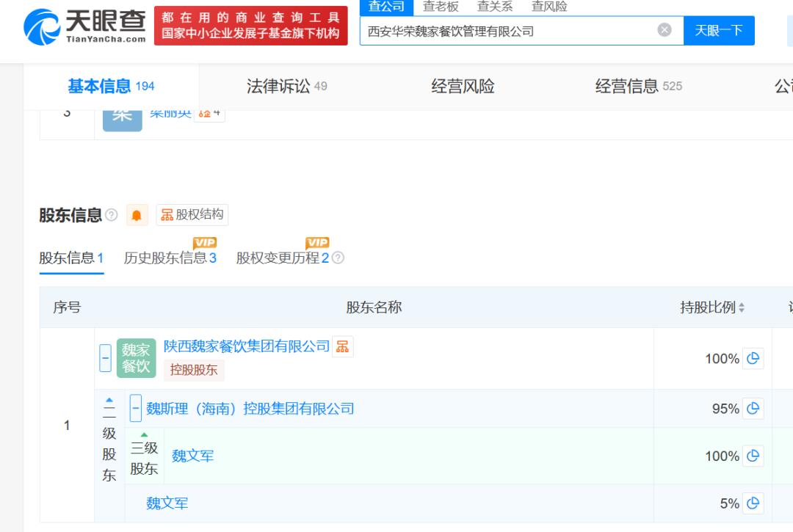The image size is (793, 532).
Task: Open pie chart icon for 5% share
Action: click(753, 503)
